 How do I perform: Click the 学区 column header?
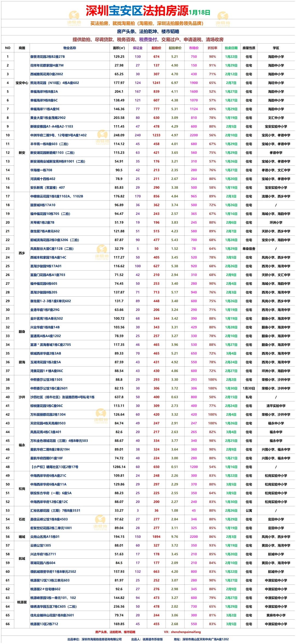coord(276,48)
